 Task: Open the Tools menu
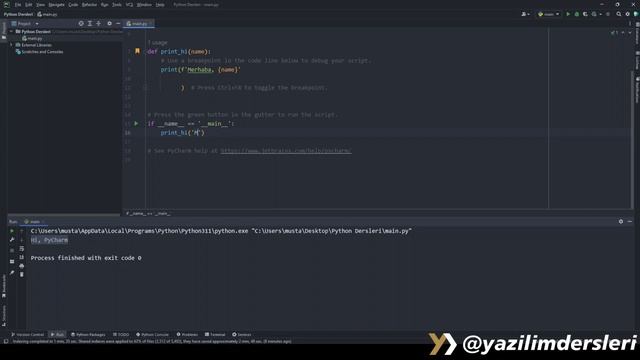point(117,4)
